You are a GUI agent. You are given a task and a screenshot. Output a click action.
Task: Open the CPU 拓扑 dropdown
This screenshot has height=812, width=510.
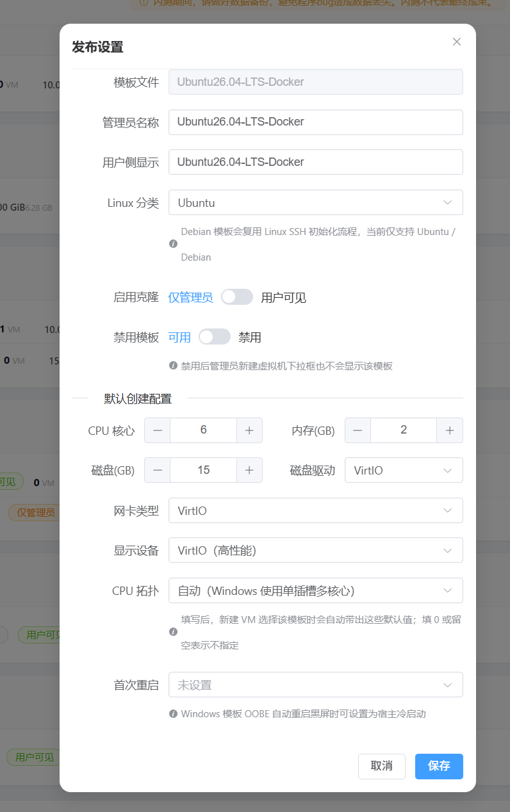(316, 590)
